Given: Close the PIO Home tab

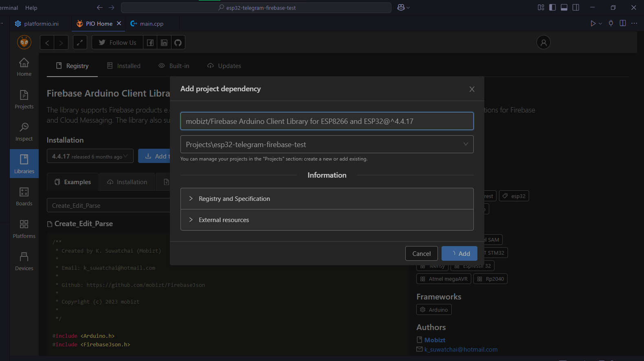Looking at the screenshot, I should (119, 23).
